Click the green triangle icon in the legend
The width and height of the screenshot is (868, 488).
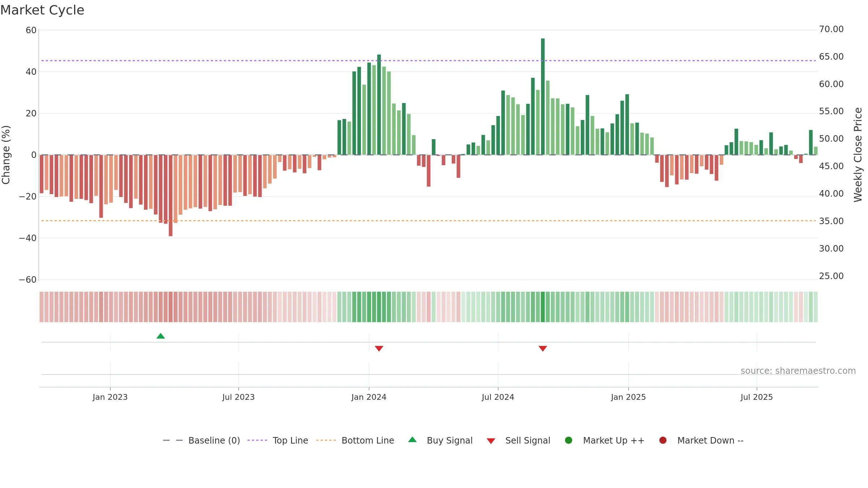pyautogui.click(x=412, y=440)
